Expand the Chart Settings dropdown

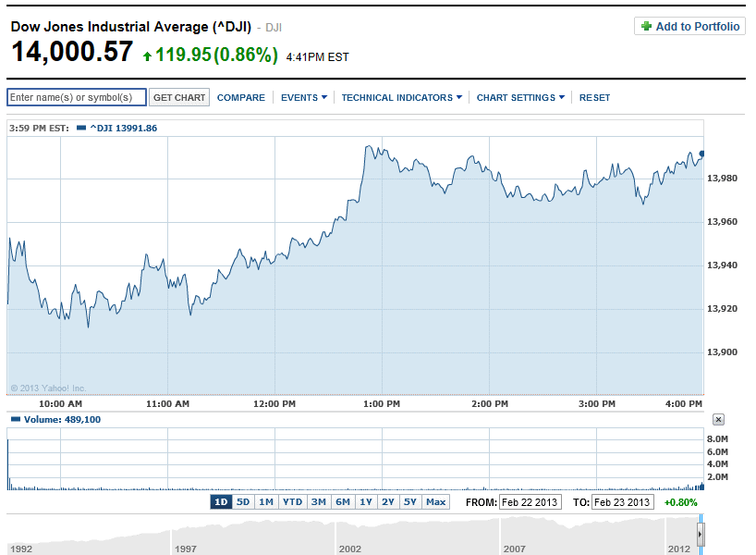520,98
